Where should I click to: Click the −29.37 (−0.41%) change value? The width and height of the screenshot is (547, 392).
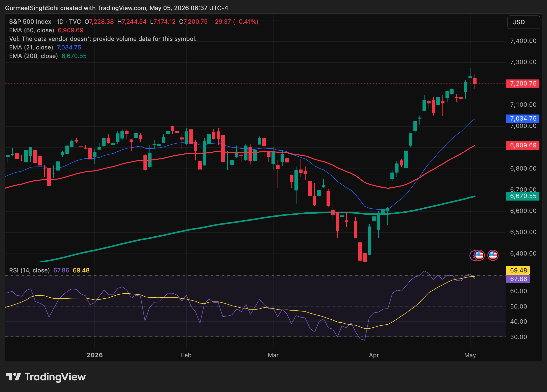coord(235,22)
